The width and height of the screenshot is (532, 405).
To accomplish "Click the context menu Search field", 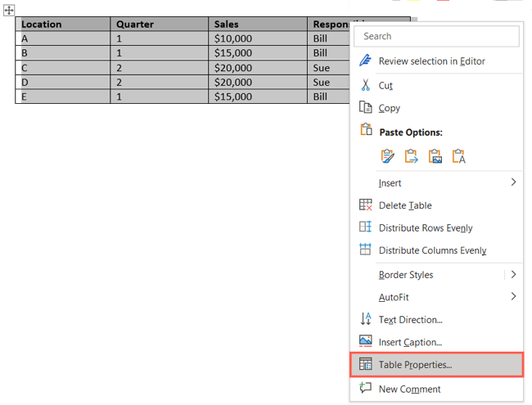I will coord(437,36).
